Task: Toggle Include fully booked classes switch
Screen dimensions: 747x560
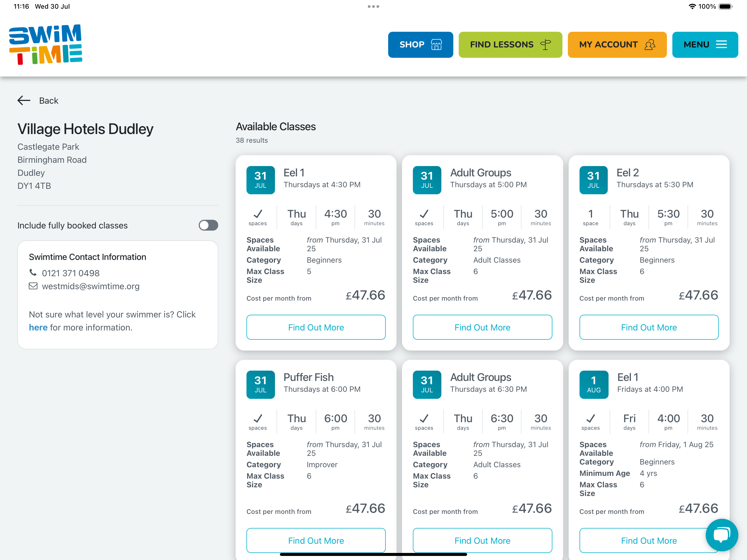Action: coord(208,225)
